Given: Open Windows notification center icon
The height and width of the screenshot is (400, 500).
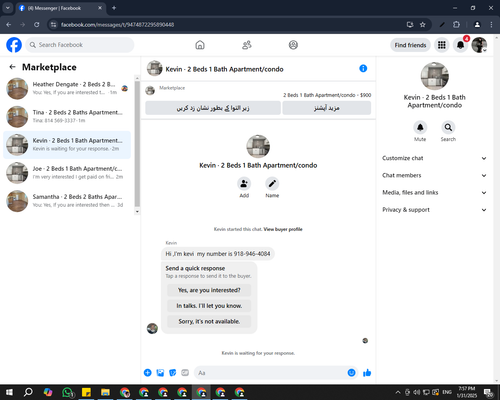Looking at the screenshot, I should [489, 392].
